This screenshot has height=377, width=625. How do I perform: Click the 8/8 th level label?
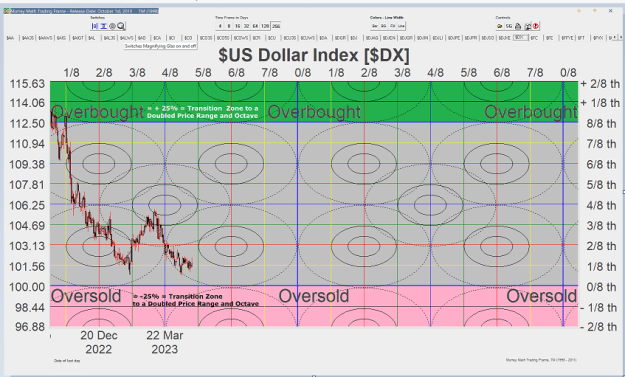(x=601, y=124)
